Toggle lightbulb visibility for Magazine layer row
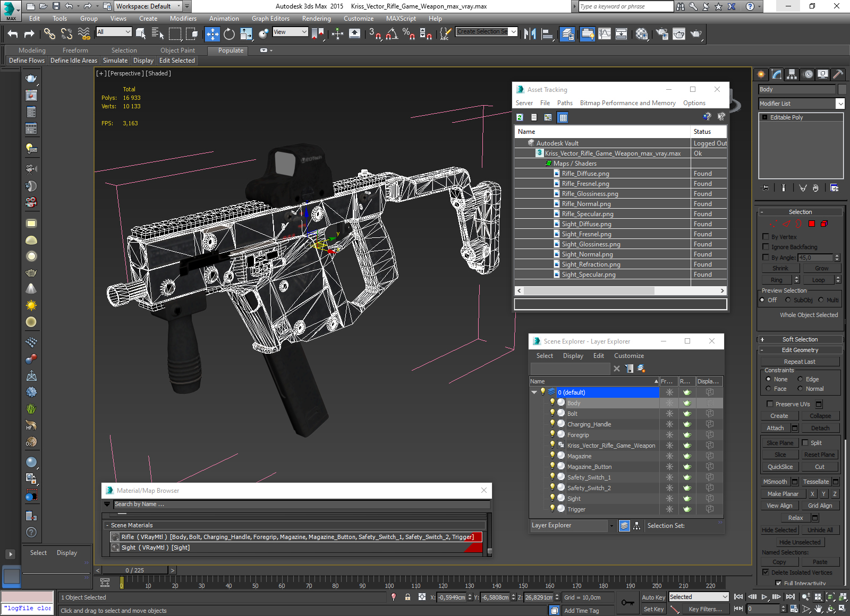The image size is (850, 616). pos(552,456)
